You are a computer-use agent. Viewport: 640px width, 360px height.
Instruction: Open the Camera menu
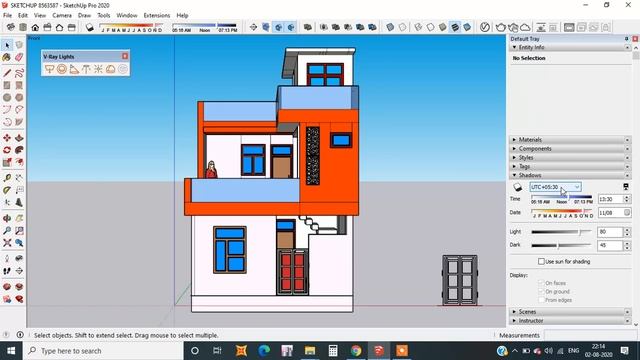[x=62, y=16]
